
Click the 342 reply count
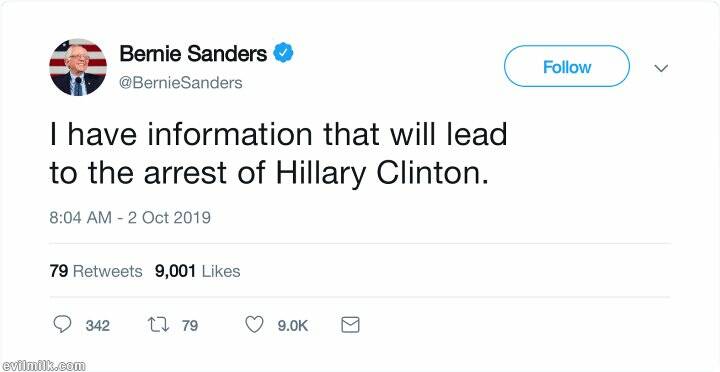click(97, 326)
